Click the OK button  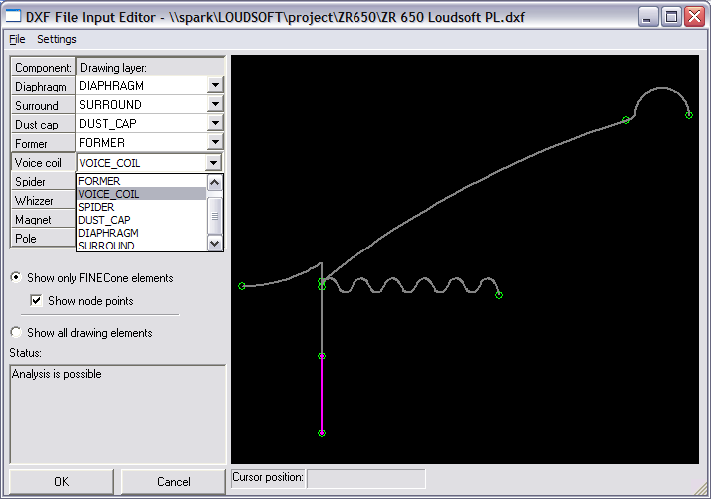click(61, 481)
